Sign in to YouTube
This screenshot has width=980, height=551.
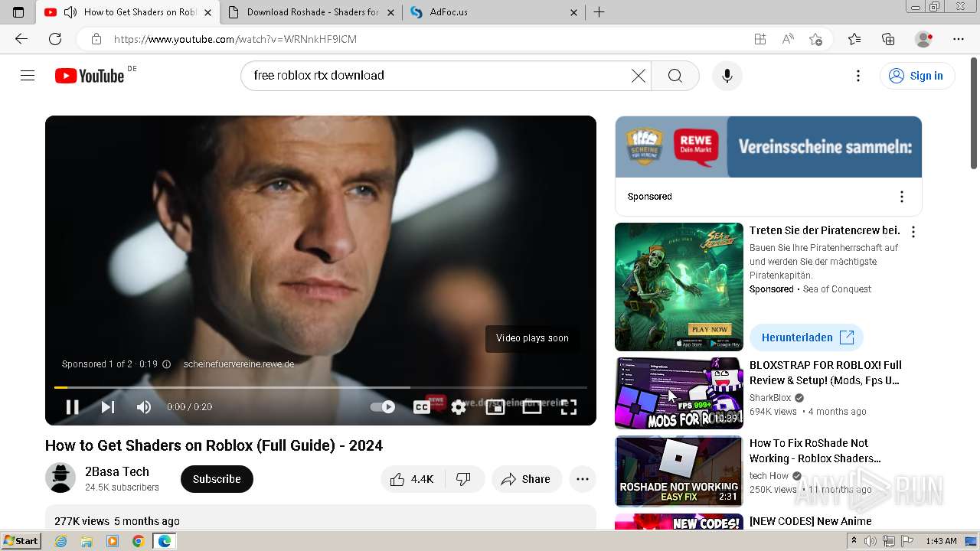916,76
